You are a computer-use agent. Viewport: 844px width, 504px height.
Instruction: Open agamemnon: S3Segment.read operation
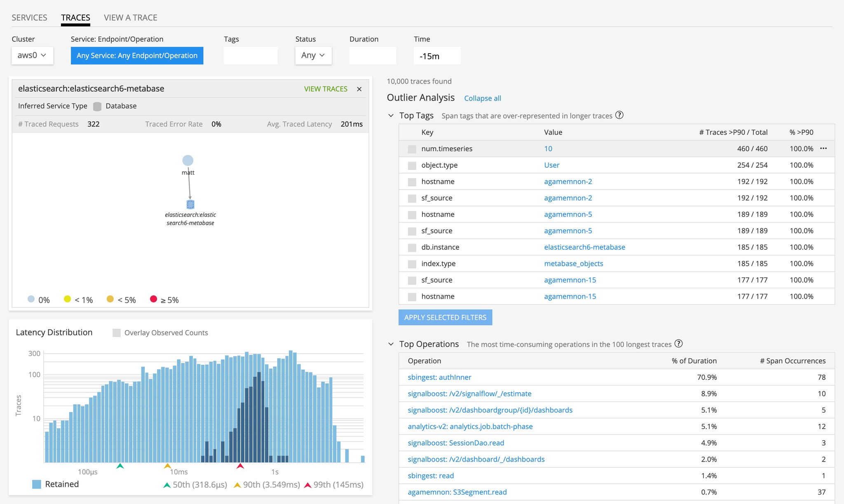tap(457, 492)
